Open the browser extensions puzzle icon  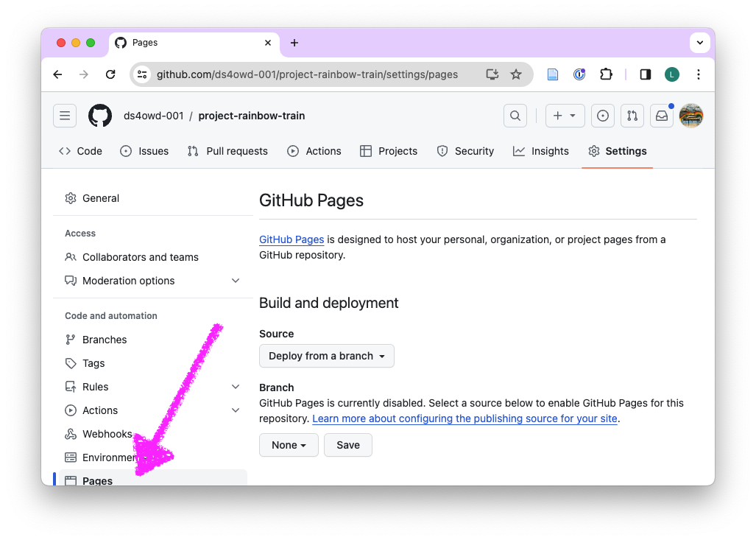(606, 74)
